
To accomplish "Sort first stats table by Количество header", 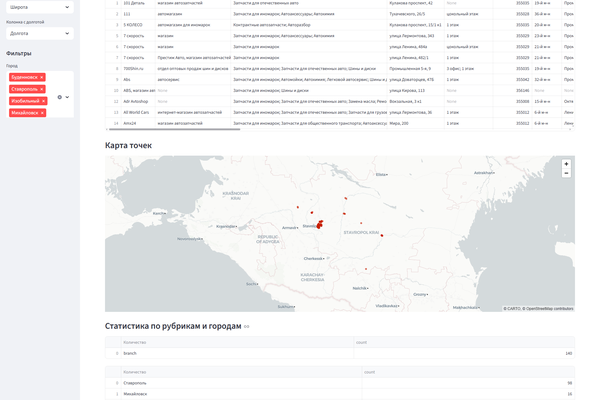I will tap(237, 342).
